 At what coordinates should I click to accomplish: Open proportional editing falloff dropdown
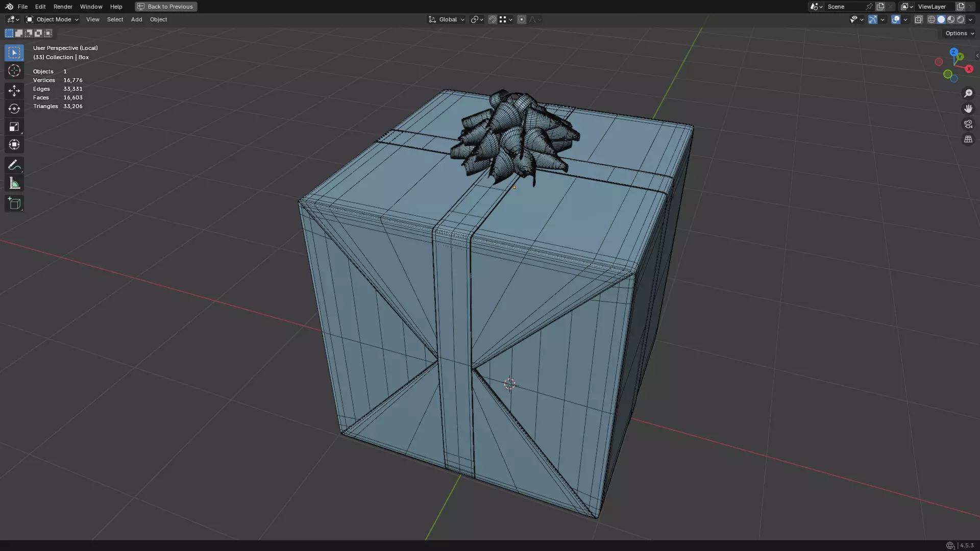535,19
